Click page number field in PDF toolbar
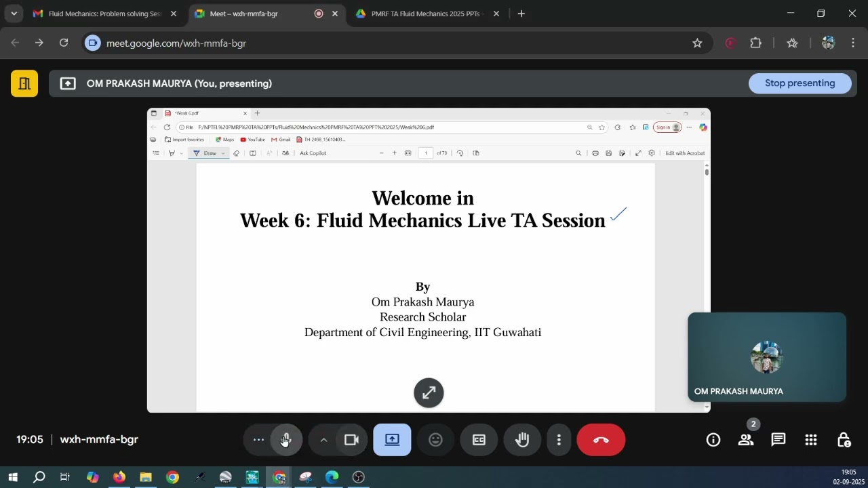The image size is (868, 488). click(426, 153)
